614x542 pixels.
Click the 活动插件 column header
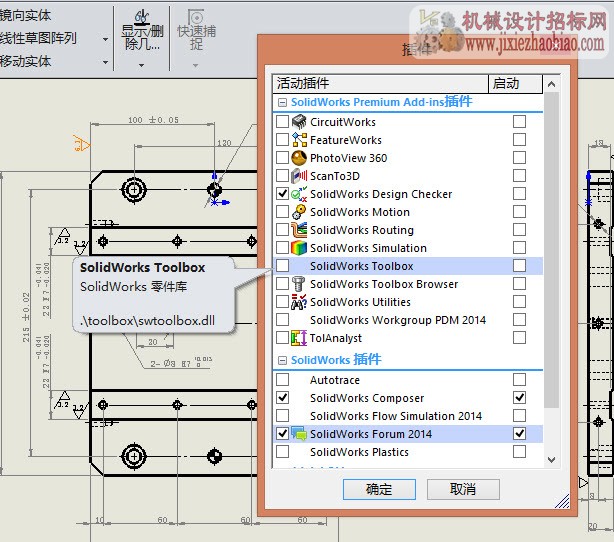coord(380,84)
